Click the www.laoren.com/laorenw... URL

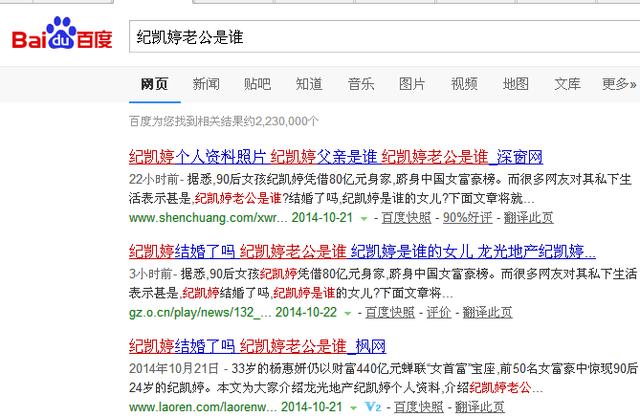[x=203, y=407]
